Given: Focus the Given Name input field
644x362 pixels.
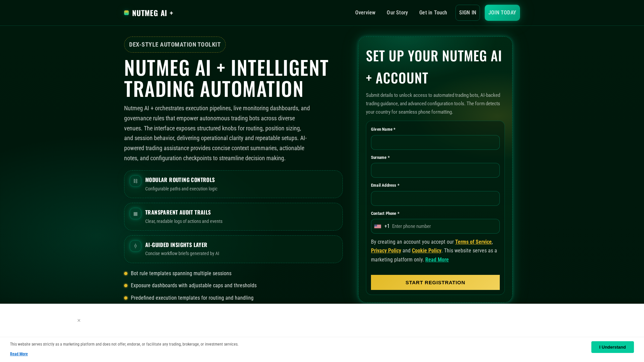Looking at the screenshot, I should click(x=435, y=142).
